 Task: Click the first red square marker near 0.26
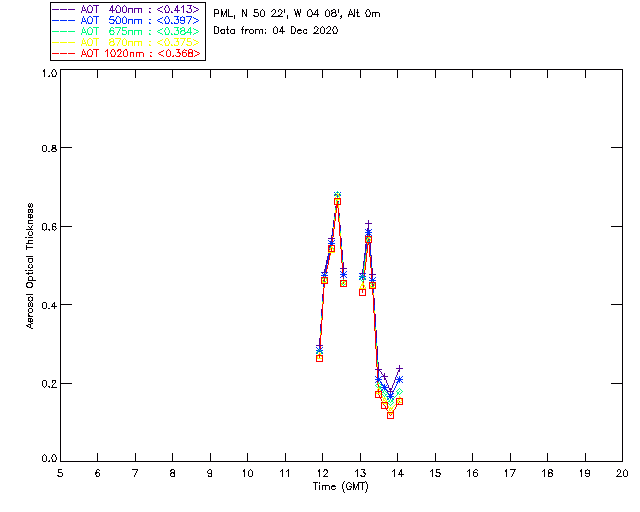[320, 358]
